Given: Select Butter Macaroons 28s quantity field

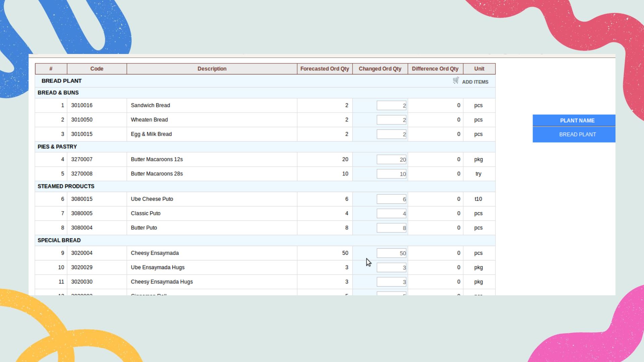Looking at the screenshot, I should pyautogui.click(x=391, y=174).
